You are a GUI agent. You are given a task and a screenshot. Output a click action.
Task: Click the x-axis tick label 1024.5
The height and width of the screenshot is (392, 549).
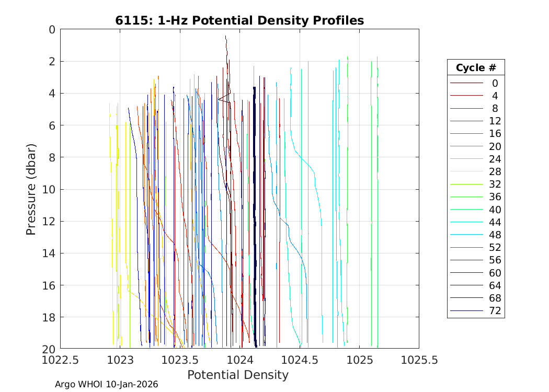point(300,360)
